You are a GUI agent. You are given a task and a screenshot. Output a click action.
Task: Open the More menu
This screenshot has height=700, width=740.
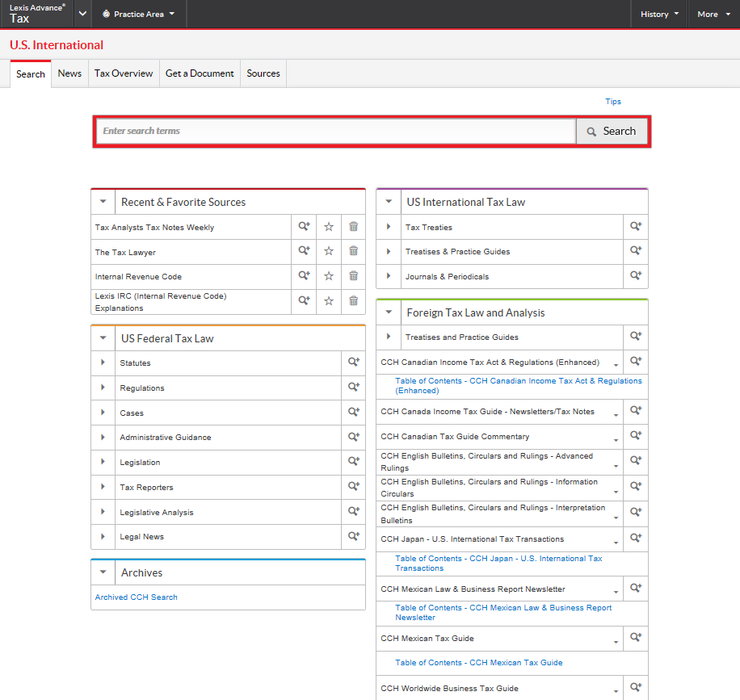(713, 15)
